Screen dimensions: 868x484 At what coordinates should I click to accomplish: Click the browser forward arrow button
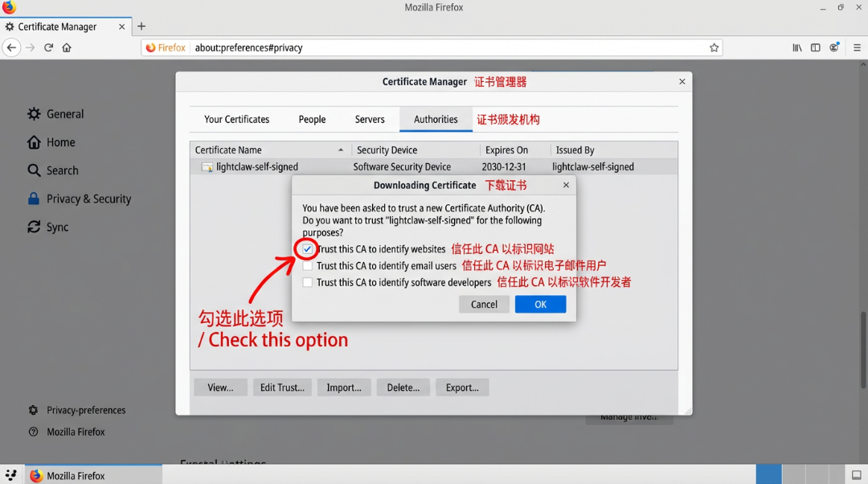[x=31, y=47]
